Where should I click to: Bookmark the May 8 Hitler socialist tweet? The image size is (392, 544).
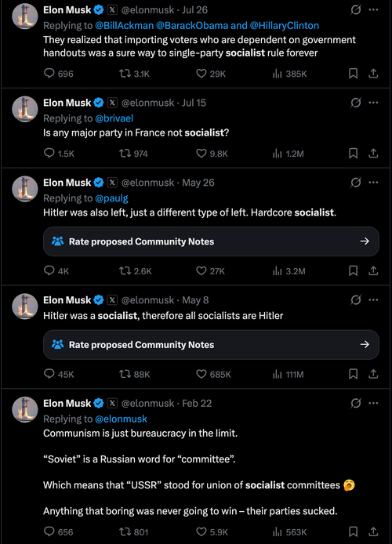[353, 374]
